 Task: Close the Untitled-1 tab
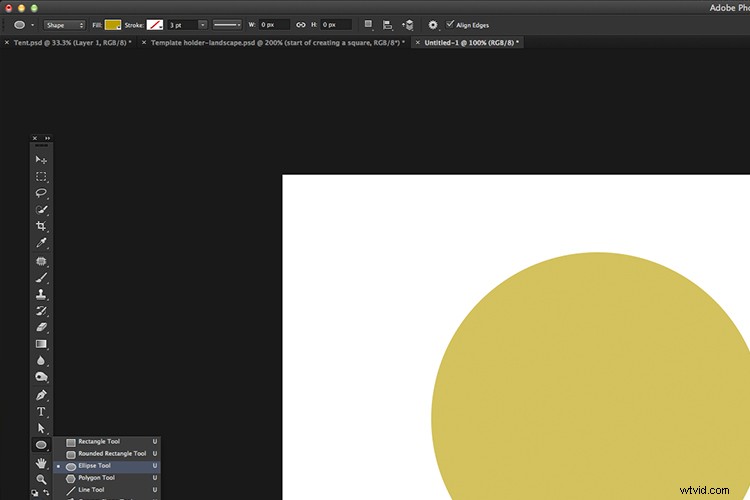pos(418,43)
